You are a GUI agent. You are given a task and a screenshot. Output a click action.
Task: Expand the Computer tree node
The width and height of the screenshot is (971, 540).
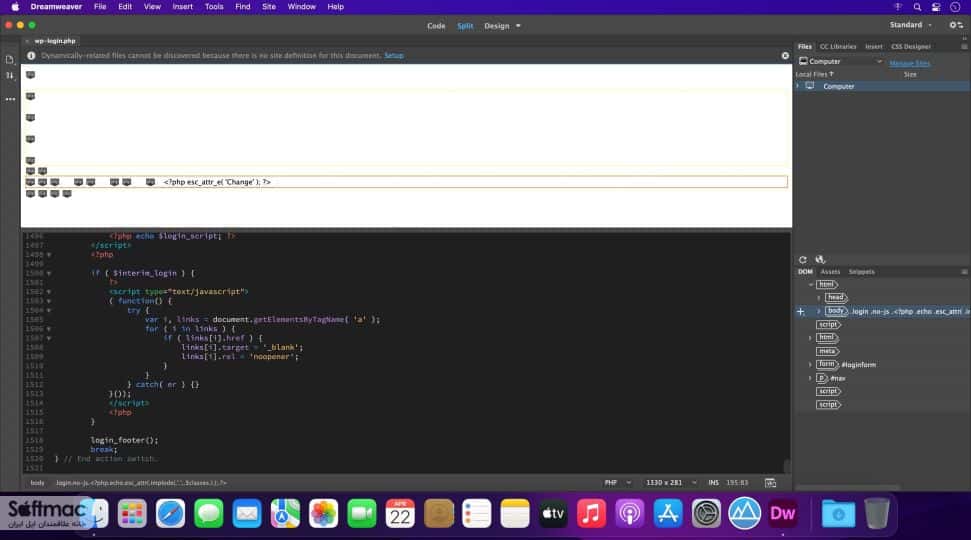pyautogui.click(x=798, y=86)
